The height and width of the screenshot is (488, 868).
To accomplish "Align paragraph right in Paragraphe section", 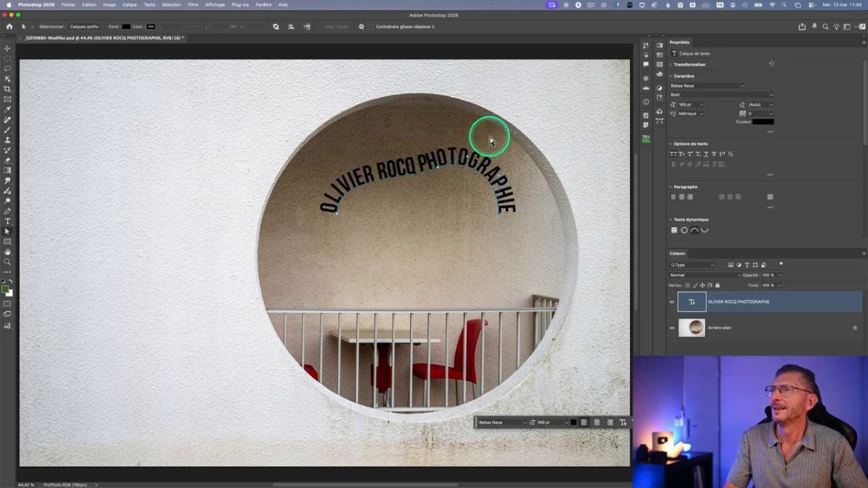I will [x=690, y=197].
